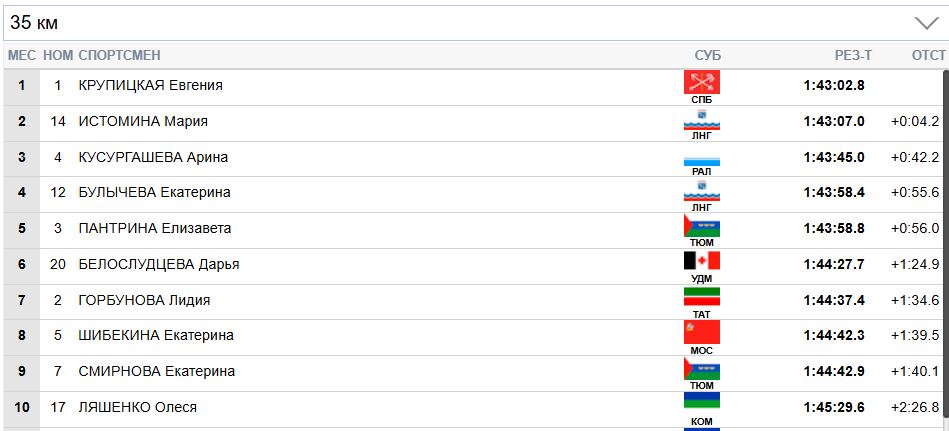This screenshot has height=431, width=949.
Task: Sort by the СПОРТСМЕН column header
Action: 119,55
